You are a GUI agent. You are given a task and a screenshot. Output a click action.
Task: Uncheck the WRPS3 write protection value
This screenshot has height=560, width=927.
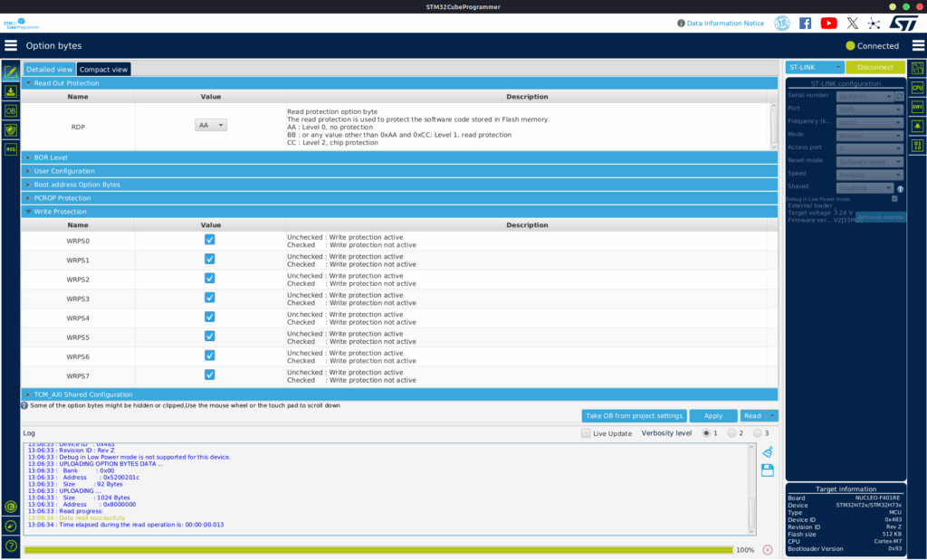tap(209, 297)
